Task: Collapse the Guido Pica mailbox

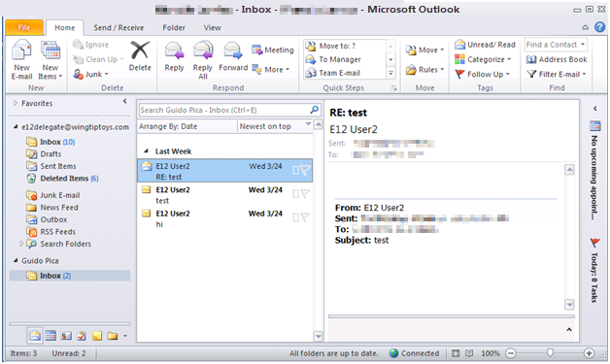Action: click(16, 260)
